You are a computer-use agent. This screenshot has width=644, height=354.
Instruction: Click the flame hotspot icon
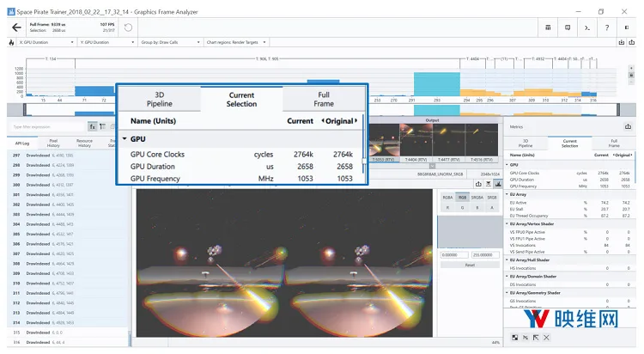(x=11, y=42)
